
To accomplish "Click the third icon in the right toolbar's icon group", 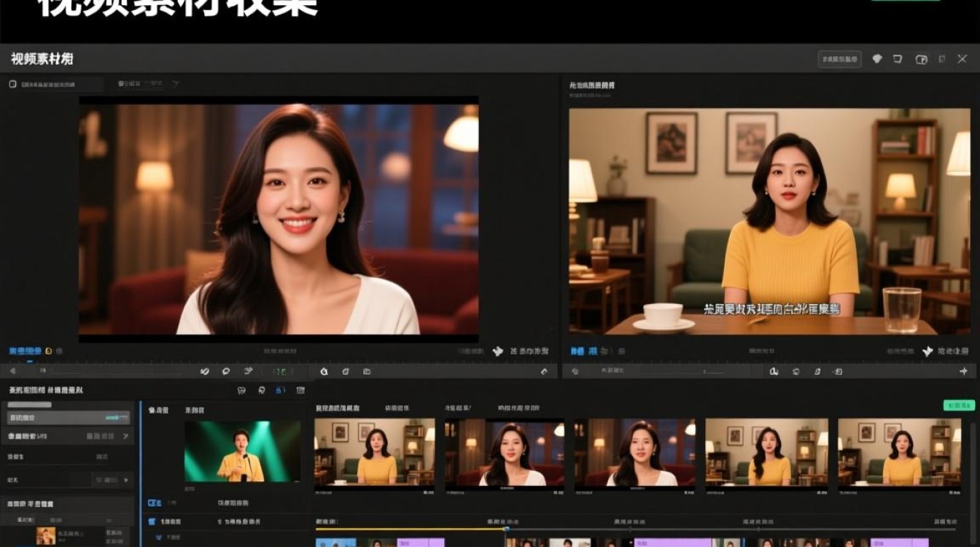I will tap(817, 371).
